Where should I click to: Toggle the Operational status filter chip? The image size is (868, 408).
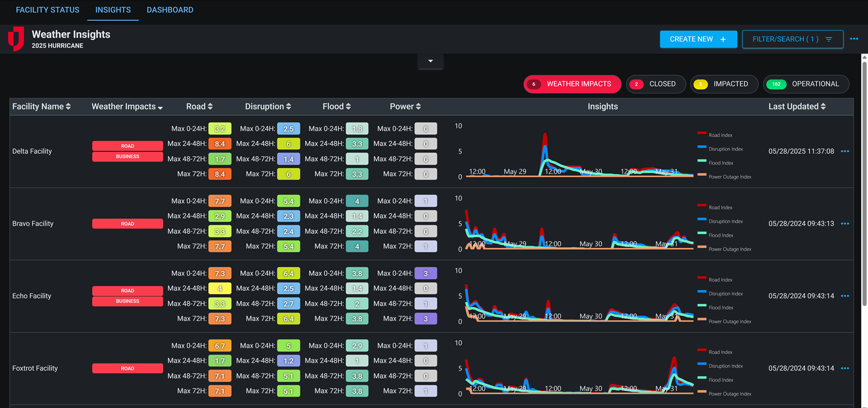(806, 84)
